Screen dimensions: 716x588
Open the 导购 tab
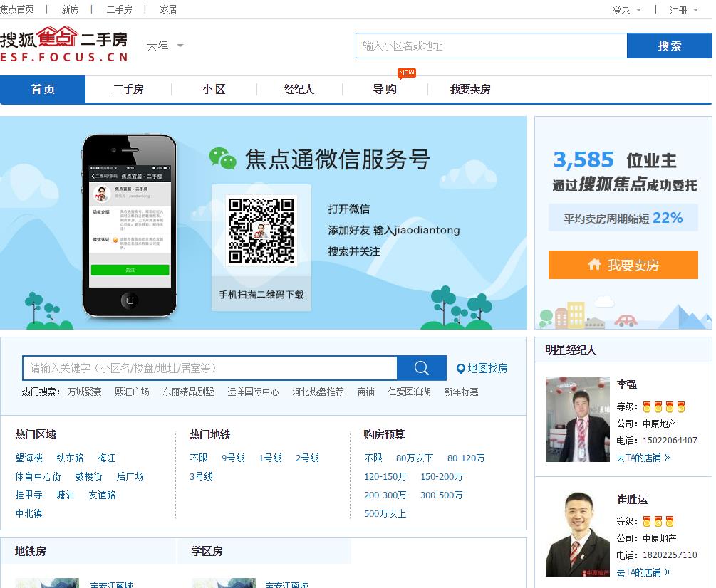click(x=385, y=90)
